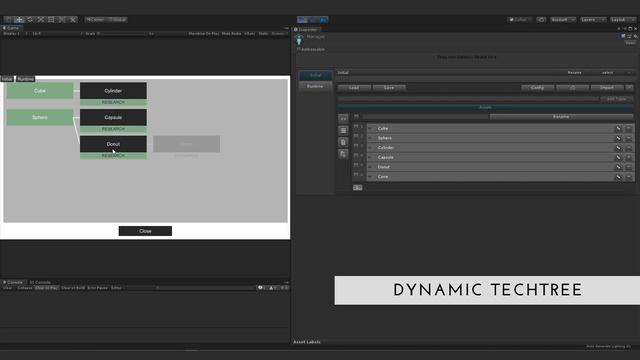Toggle the checkbox beside Cone row
Viewport: 640px width, 360px height.
point(356,175)
